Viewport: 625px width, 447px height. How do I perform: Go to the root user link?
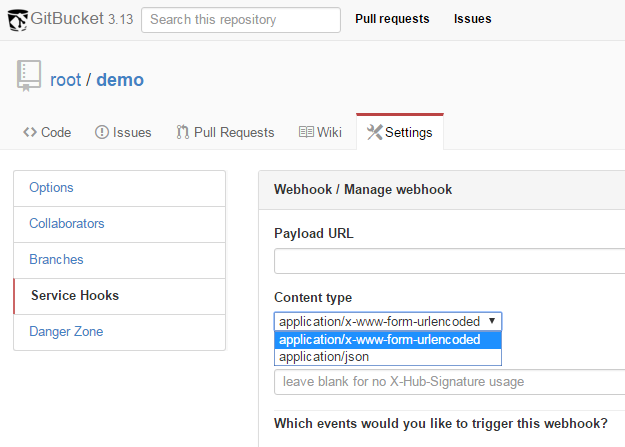(x=65, y=80)
